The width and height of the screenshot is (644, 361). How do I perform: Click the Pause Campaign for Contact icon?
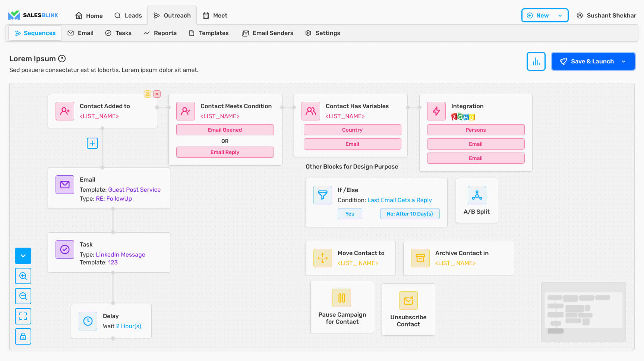pyautogui.click(x=342, y=298)
